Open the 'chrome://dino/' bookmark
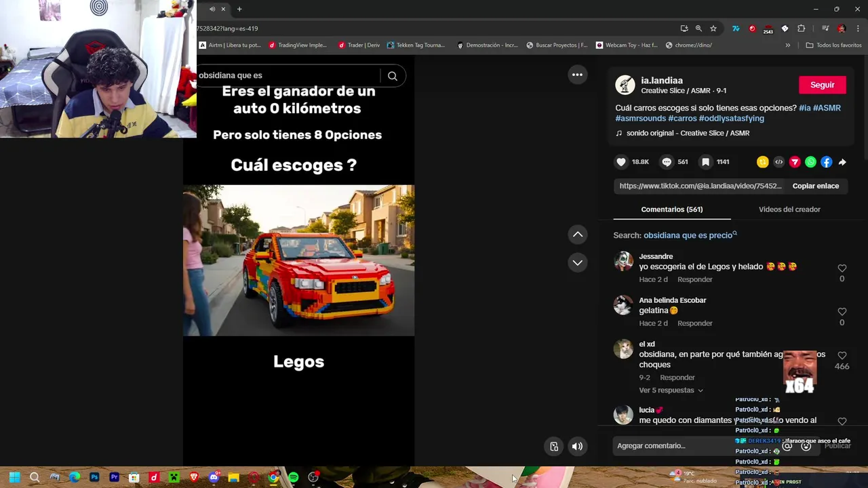 [x=689, y=45]
